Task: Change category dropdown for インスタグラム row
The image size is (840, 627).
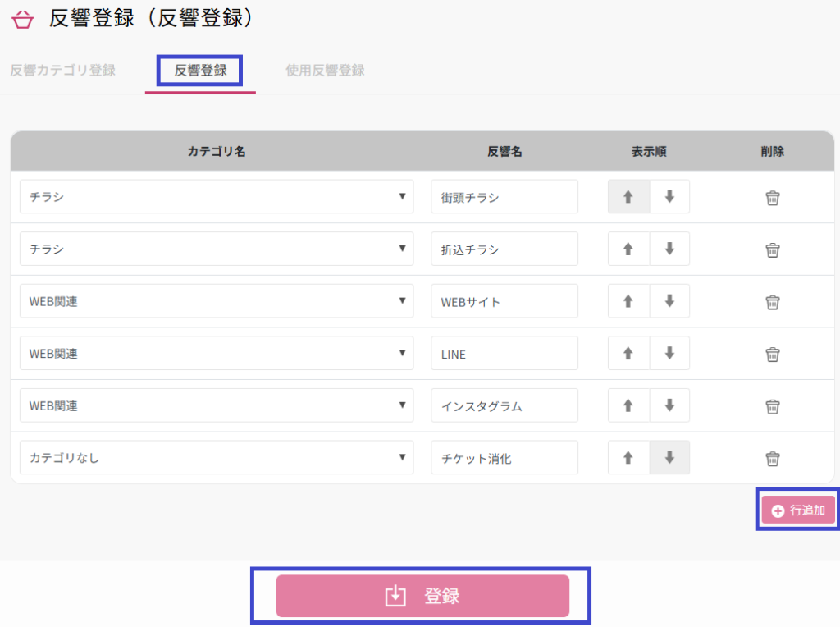Action: click(x=217, y=405)
